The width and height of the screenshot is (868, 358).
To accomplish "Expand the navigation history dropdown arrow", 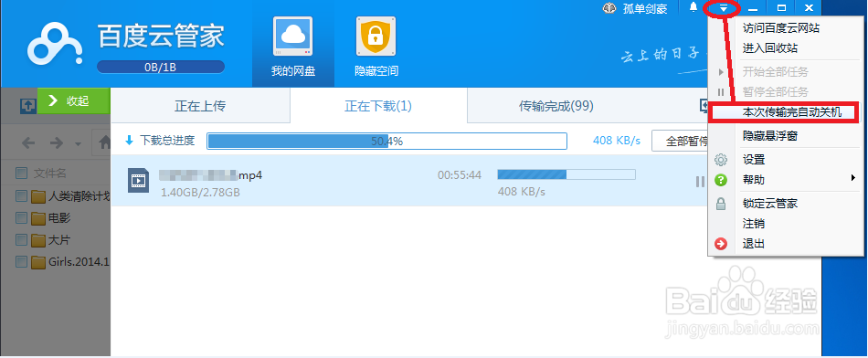I will 78,144.
